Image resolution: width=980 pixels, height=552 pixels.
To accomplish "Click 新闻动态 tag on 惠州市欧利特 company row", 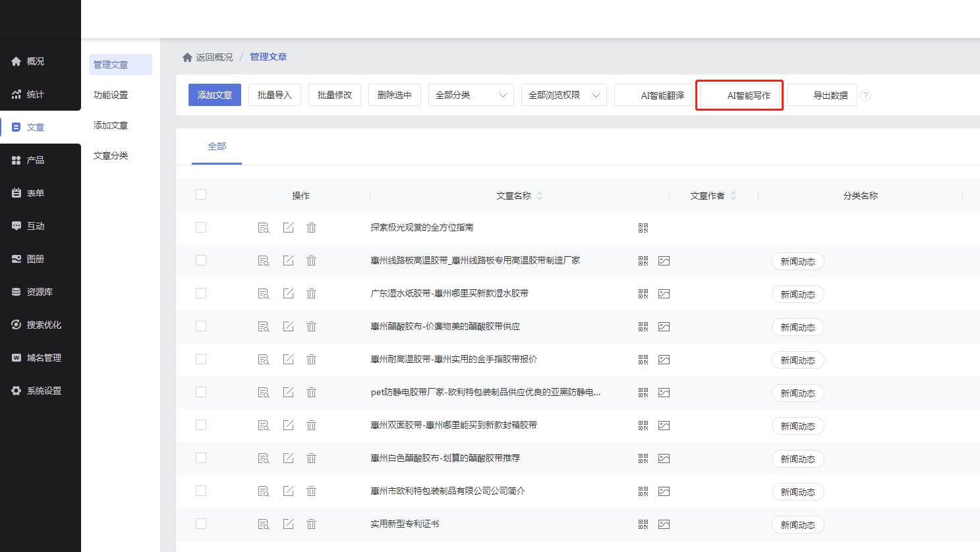I will tap(797, 492).
